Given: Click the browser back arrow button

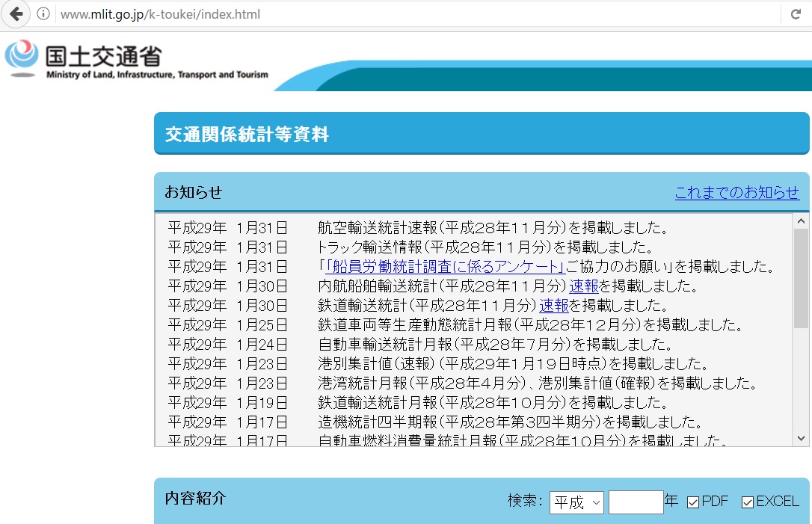Looking at the screenshot, I should tap(16, 14).
